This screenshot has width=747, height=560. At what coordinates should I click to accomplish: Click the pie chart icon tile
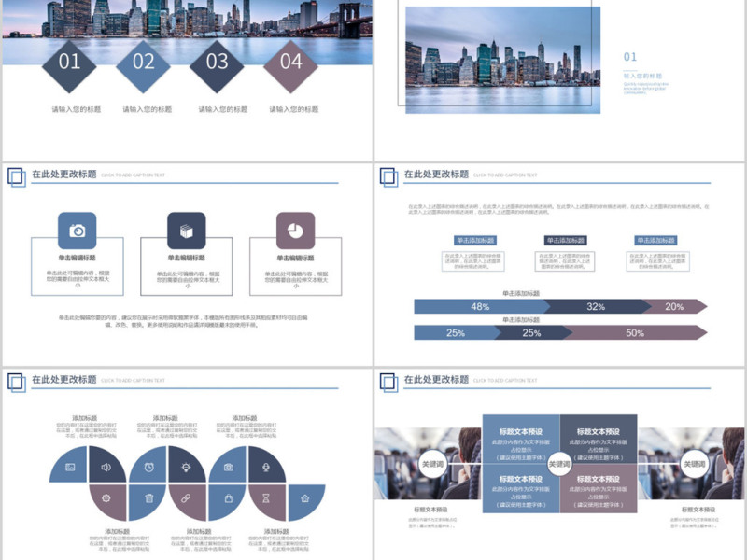[295, 231]
